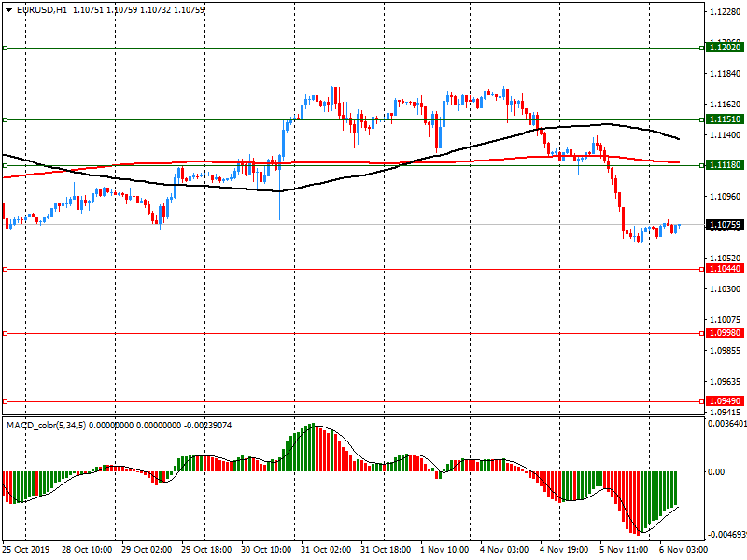The image size is (747, 560).
Task: Click the left handle of the 1.10440 line
Action: 5,269
